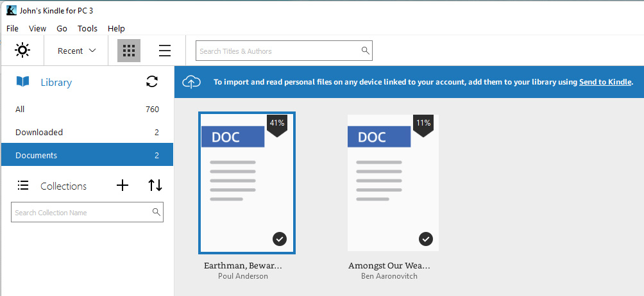The height and width of the screenshot is (296, 644).
Task: Click the collection search magnifier icon
Action: [156, 211]
